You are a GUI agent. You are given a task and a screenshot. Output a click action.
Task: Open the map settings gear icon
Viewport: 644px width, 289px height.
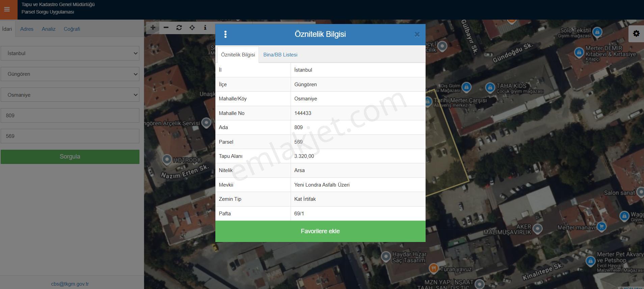tap(636, 33)
